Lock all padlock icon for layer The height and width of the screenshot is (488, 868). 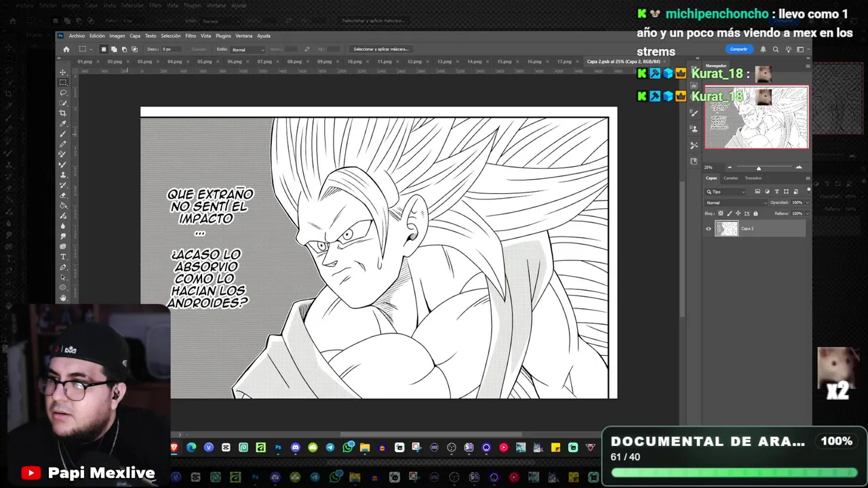755,213
